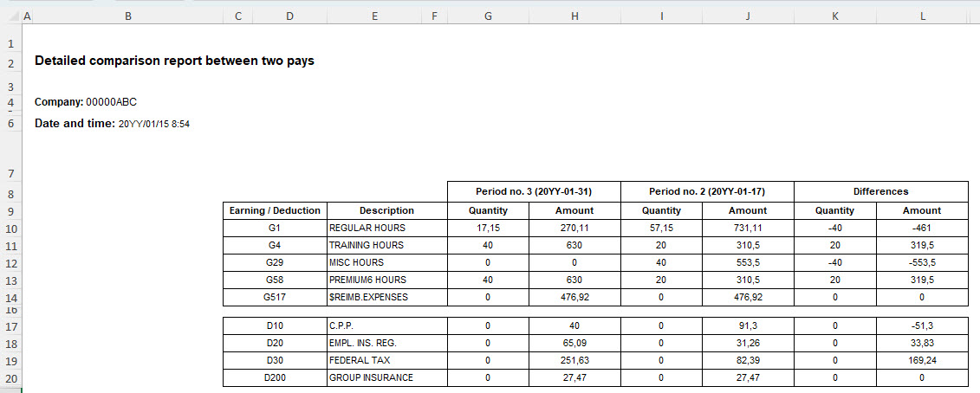Select the 169,24 difference amount cell

pyautogui.click(x=922, y=361)
